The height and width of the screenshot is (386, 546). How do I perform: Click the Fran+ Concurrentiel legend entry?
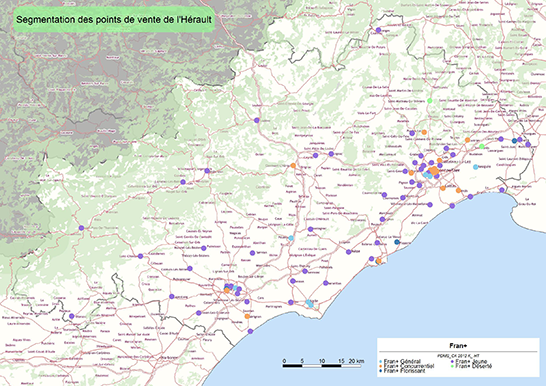[407, 366]
